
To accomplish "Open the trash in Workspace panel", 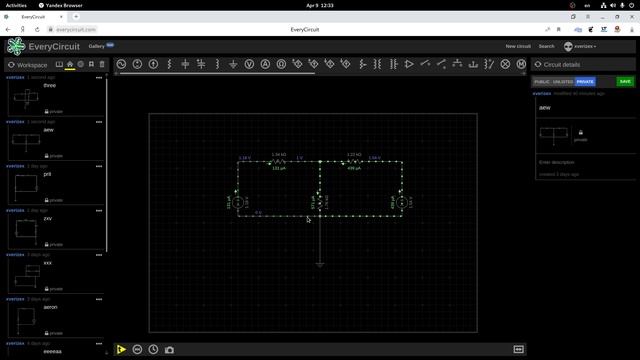I will click(102, 64).
